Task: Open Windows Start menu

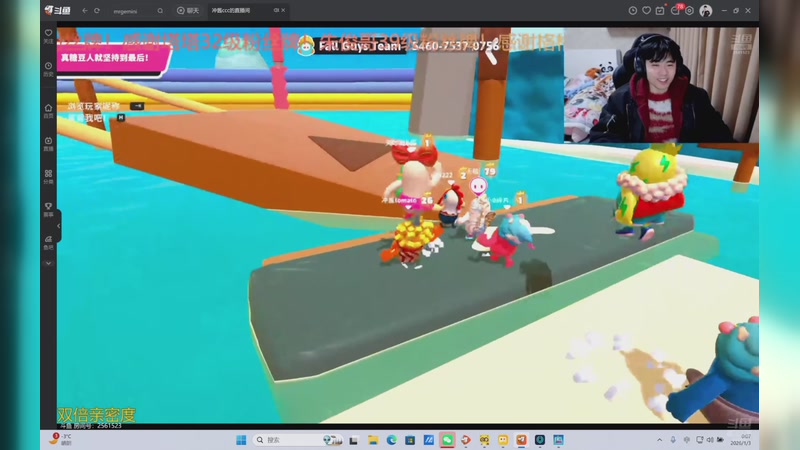Action: [241, 440]
